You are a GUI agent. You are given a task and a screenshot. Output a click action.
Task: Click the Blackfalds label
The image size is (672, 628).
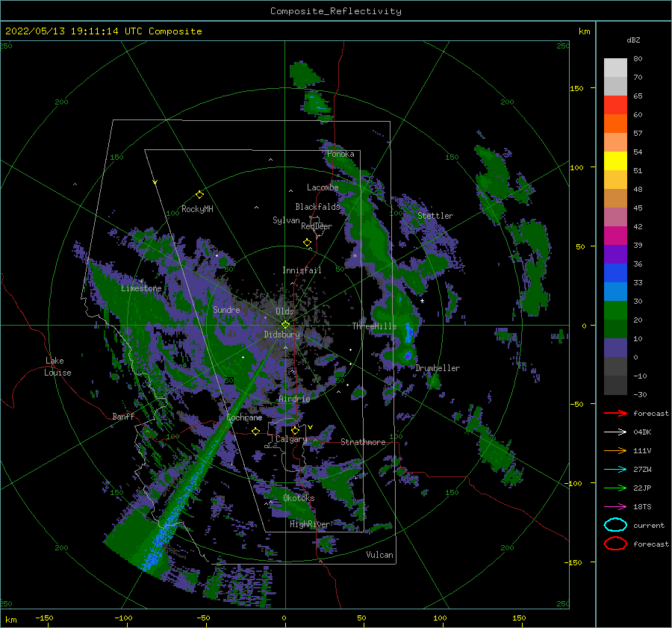pyautogui.click(x=317, y=207)
